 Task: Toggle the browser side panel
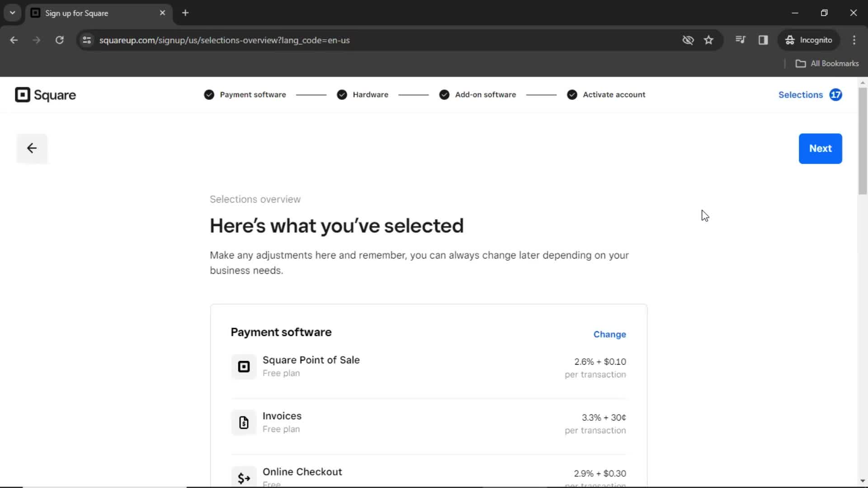pyautogui.click(x=763, y=40)
